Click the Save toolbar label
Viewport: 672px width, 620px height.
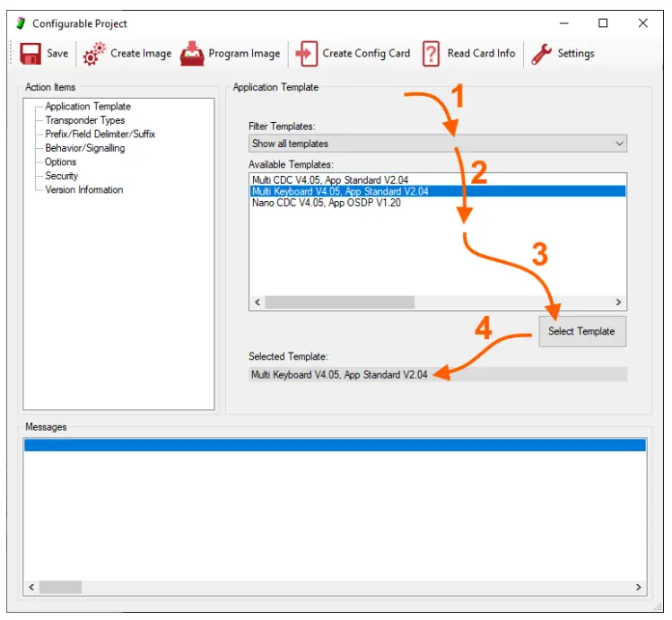coord(57,54)
